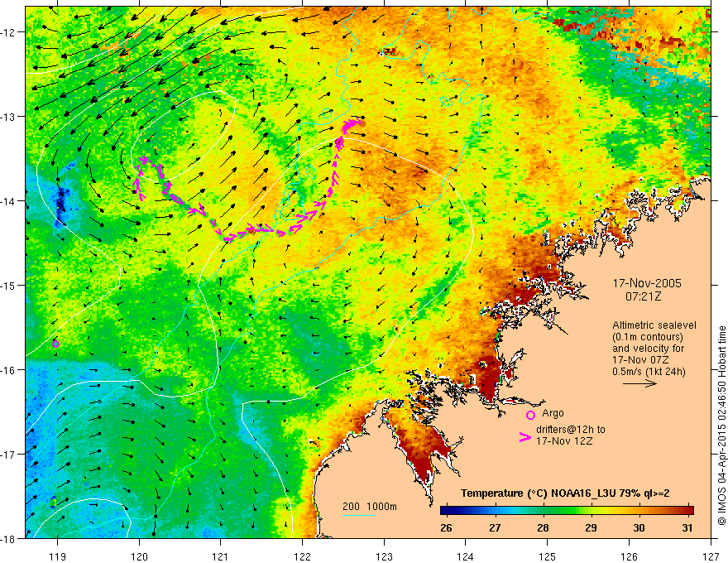Click latitude axis label -15
The width and height of the screenshot is (728, 563).
pyautogui.click(x=9, y=285)
